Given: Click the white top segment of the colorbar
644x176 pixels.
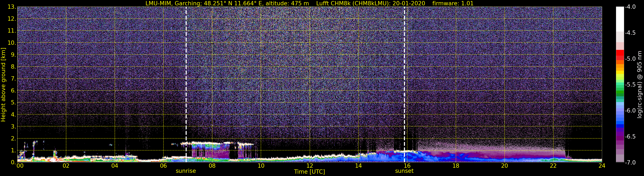Looking at the screenshot, I should [620, 19].
